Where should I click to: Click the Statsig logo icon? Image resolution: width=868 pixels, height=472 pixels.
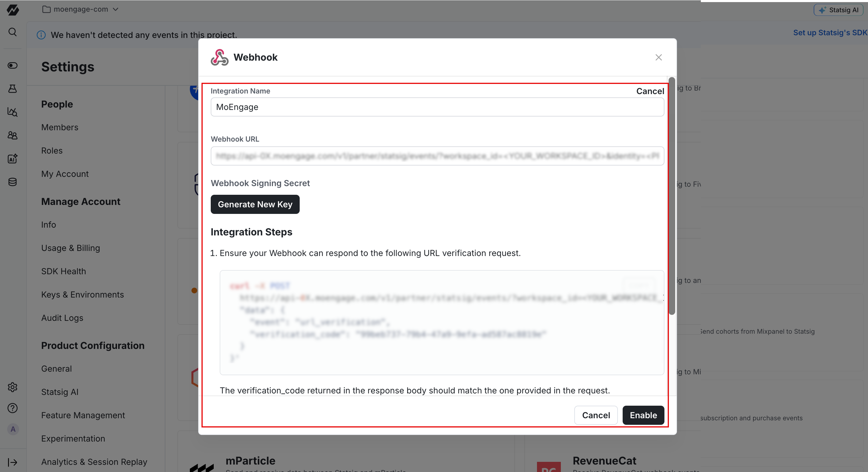click(x=13, y=10)
